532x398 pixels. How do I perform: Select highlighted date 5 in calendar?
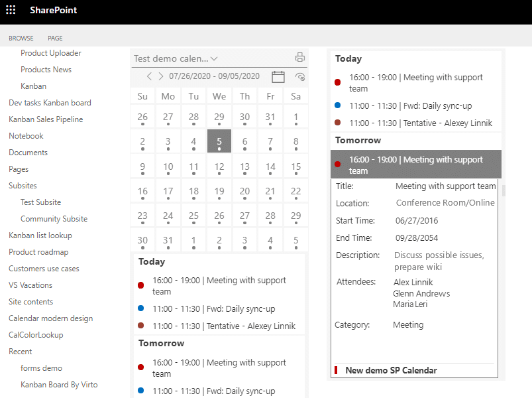point(219,141)
